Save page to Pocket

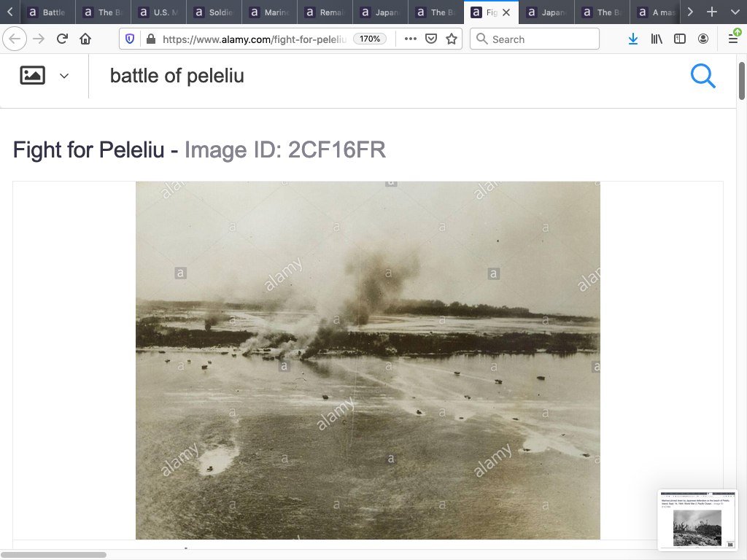[x=430, y=39]
